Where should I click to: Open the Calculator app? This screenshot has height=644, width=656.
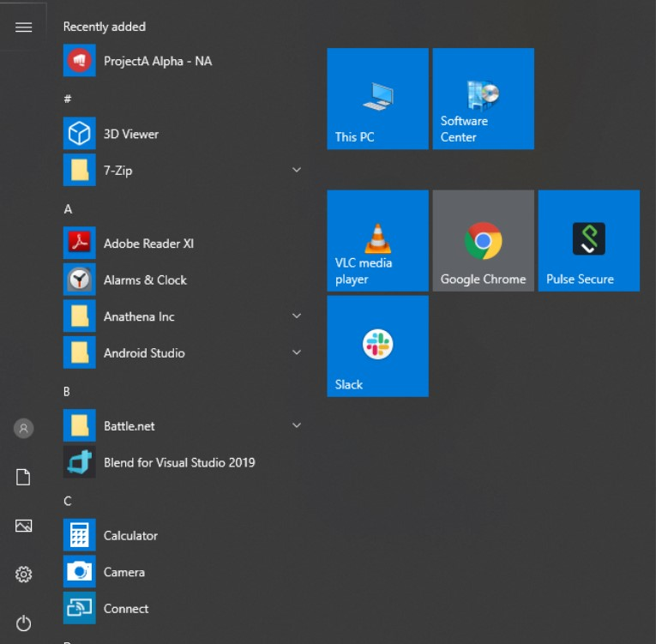click(130, 535)
